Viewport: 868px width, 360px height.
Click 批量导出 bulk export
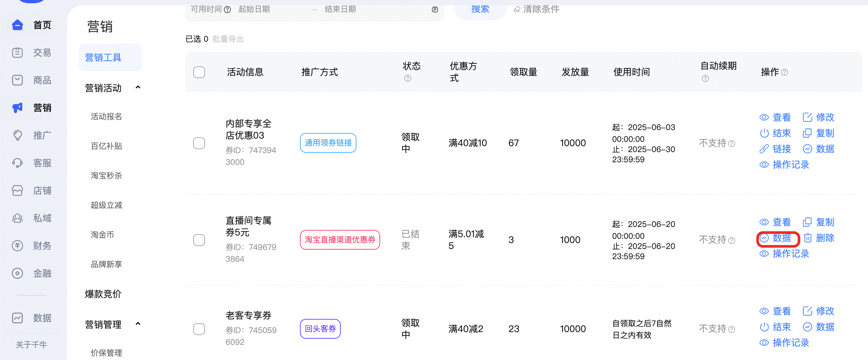tap(228, 39)
